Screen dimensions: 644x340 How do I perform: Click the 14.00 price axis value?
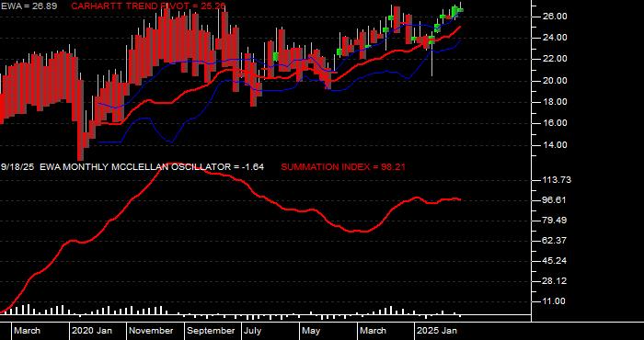(556, 145)
